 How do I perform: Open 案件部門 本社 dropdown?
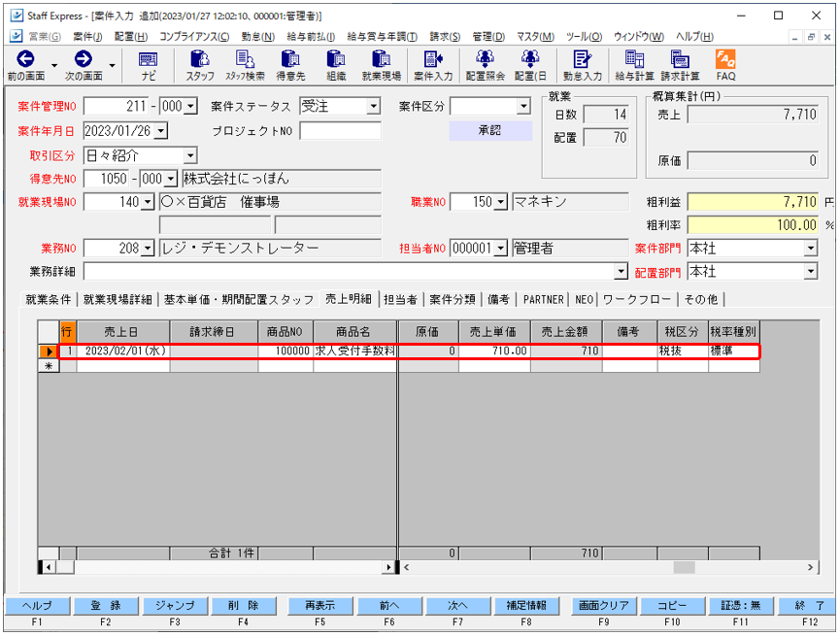811,248
